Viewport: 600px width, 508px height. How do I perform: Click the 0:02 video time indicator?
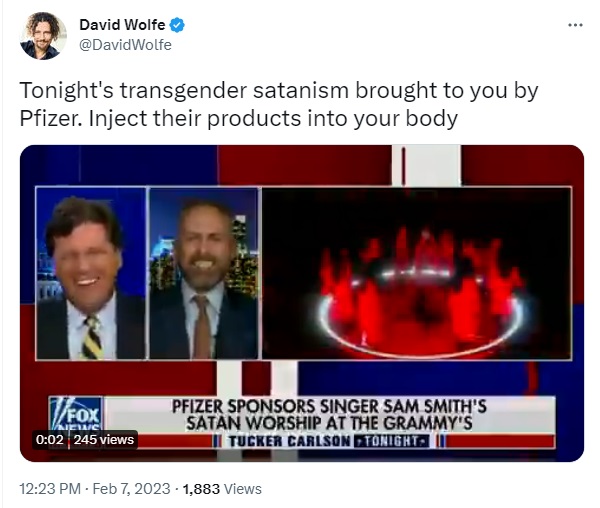(49, 440)
